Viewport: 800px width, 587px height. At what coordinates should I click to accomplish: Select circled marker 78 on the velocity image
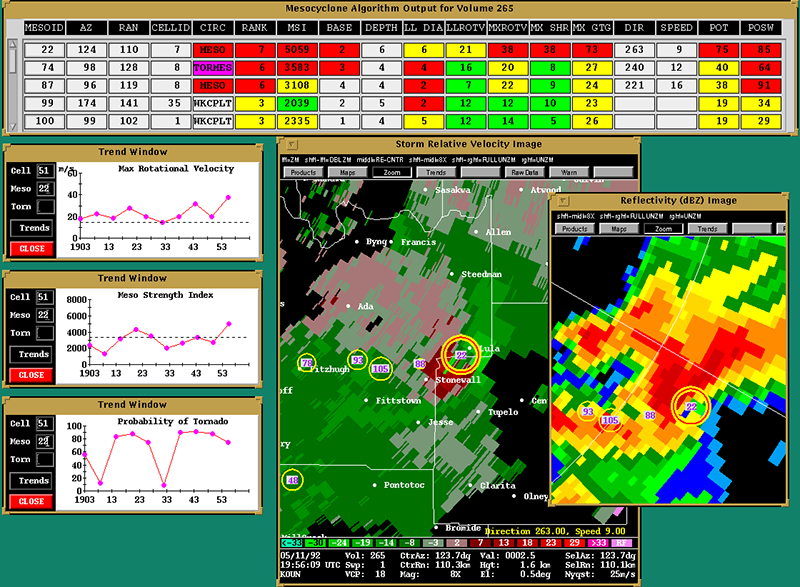[307, 362]
